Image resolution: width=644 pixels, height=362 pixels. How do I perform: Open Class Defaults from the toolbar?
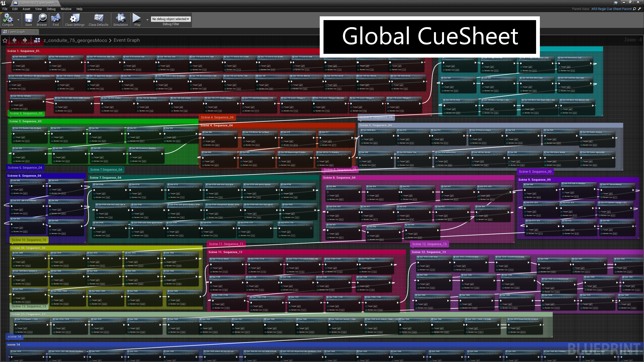point(98,20)
